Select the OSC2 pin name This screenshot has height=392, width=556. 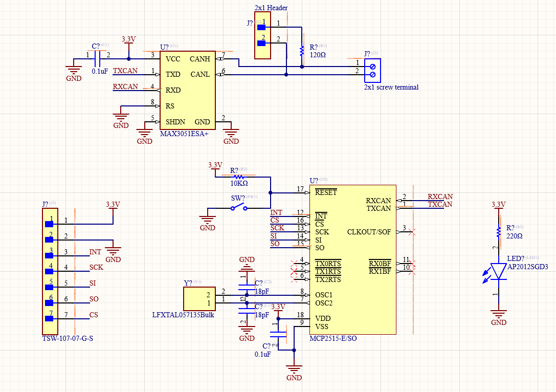(324, 303)
